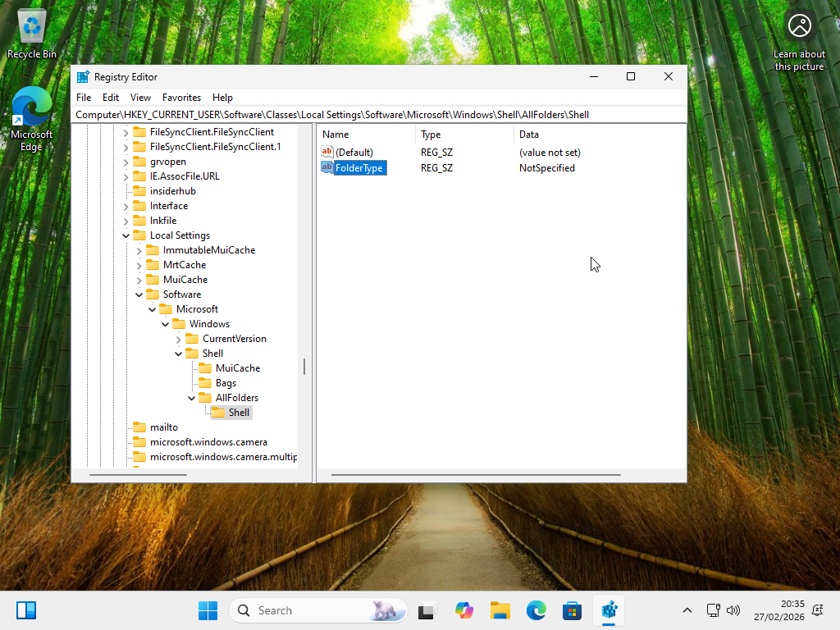
Task: Show hidden system tray icons
Action: pos(687,610)
